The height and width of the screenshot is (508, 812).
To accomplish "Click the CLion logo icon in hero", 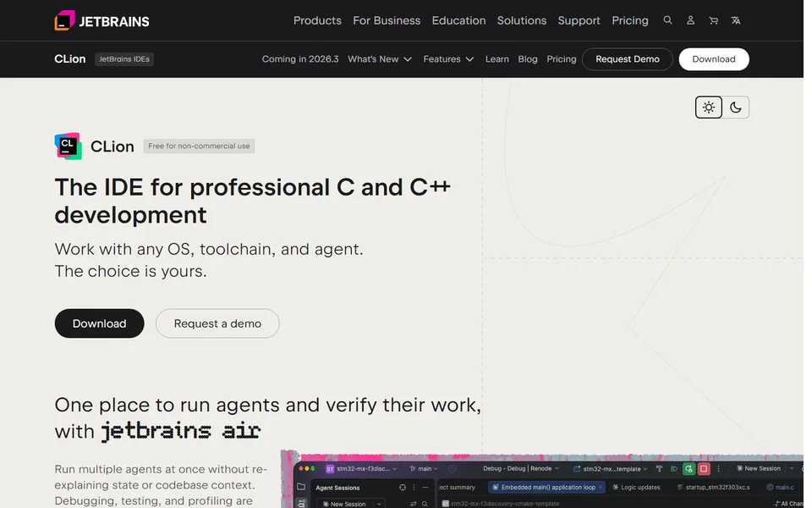I will (x=68, y=146).
